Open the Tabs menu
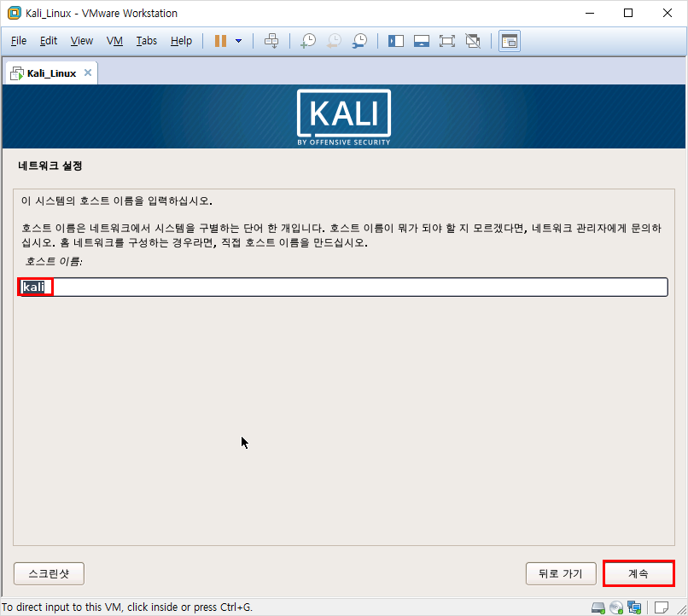 tap(146, 41)
